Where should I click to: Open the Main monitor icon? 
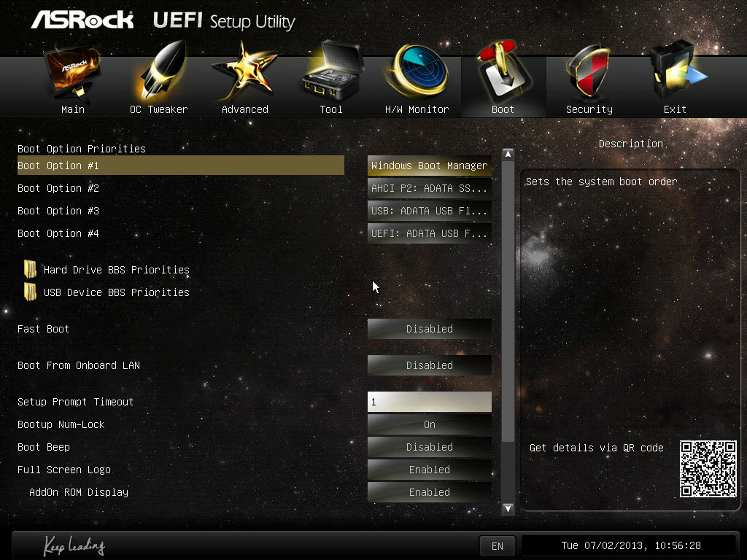pos(72,71)
